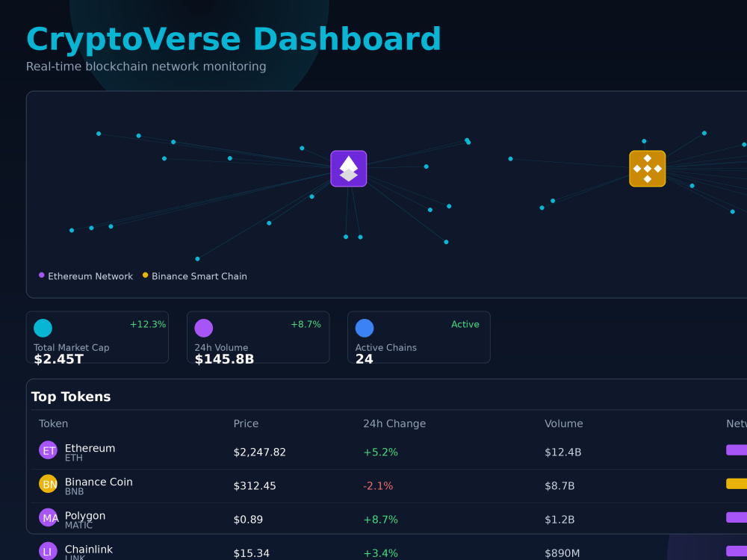The image size is (747, 560).
Task: Click the Chainlink LI token avatar
Action: (x=48, y=551)
